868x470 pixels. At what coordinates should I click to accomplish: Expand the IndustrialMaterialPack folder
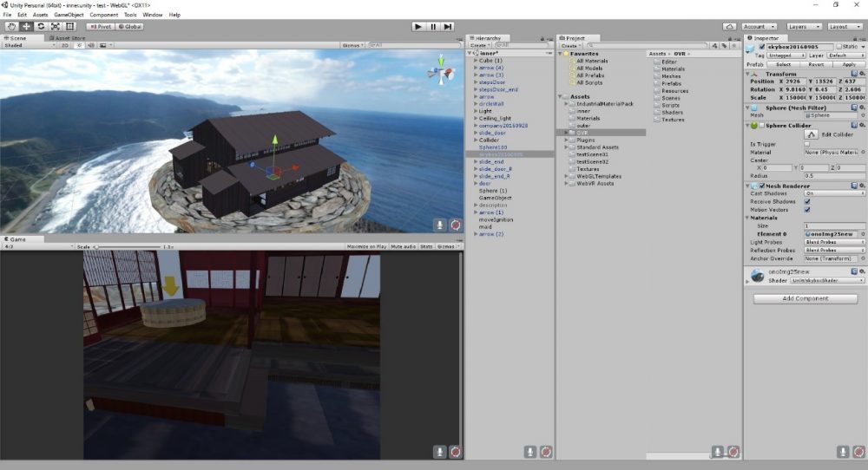564,103
